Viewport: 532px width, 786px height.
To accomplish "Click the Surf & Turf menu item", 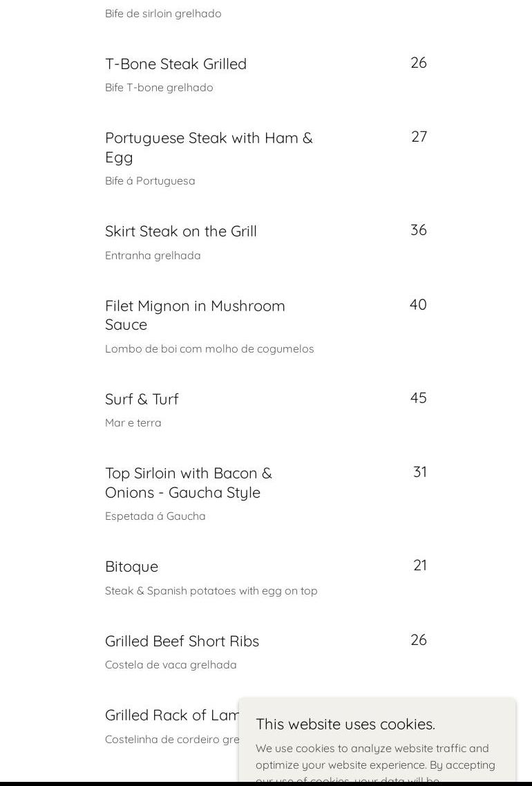I will 142,400.
